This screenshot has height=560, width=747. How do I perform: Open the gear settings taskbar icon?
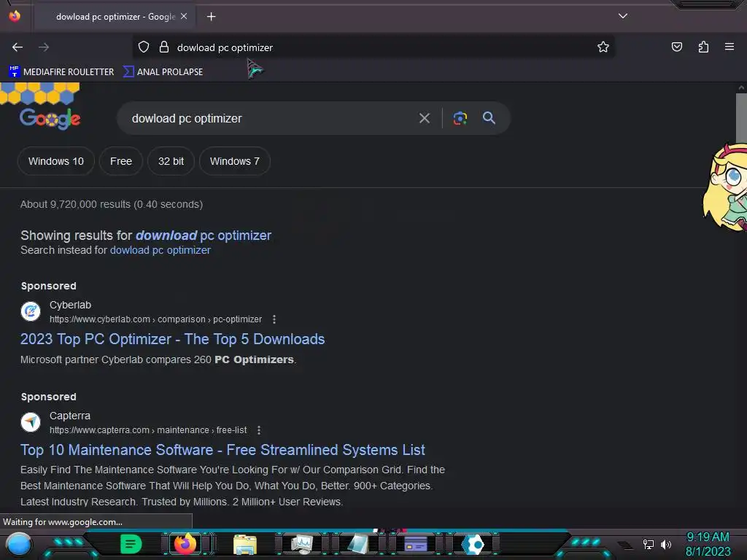[x=473, y=544]
